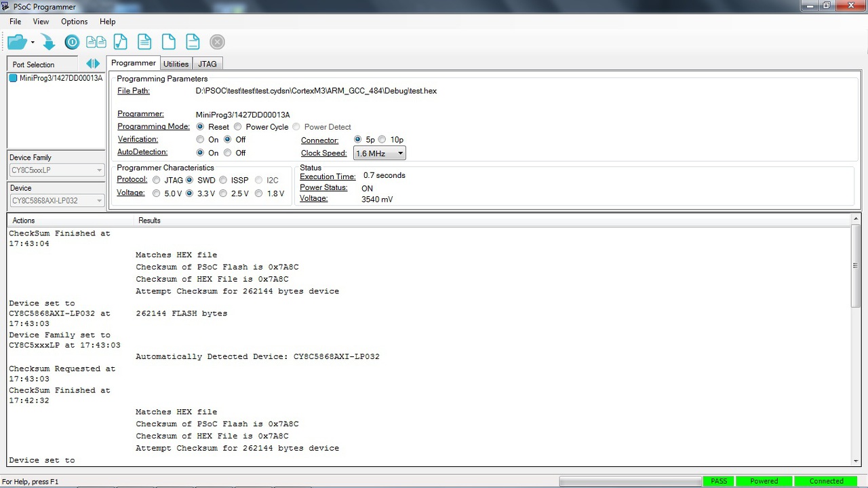Click the Actions column header
The height and width of the screenshot is (488, 868).
(x=71, y=221)
